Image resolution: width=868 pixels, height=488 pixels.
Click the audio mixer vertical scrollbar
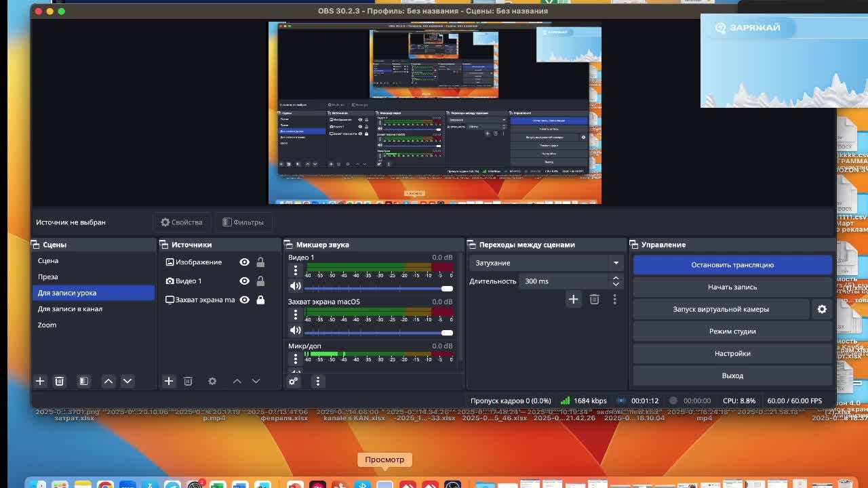(460, 308)
